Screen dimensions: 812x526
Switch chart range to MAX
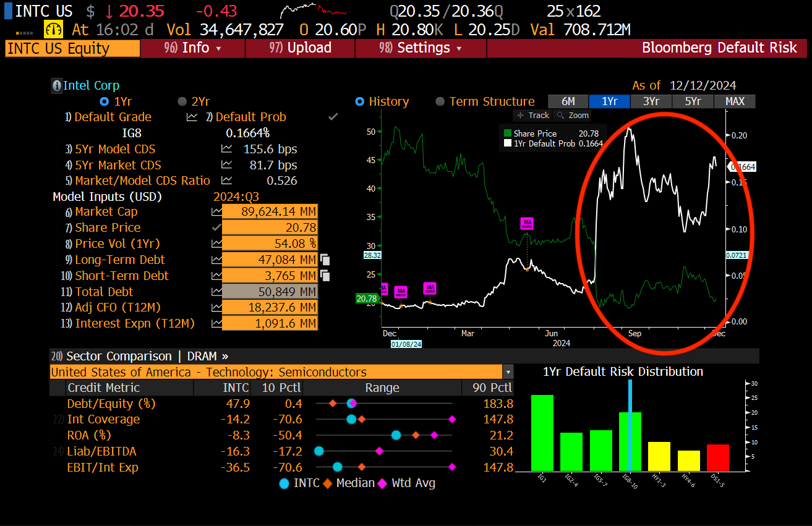735,101
